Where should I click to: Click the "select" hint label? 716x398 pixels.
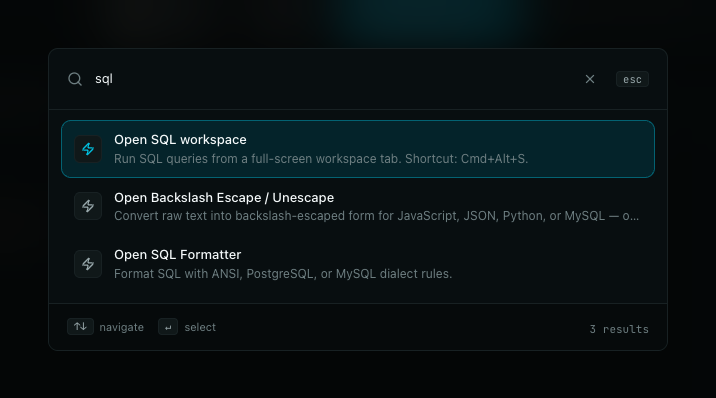pyautogui.click(x=200, y=327)
